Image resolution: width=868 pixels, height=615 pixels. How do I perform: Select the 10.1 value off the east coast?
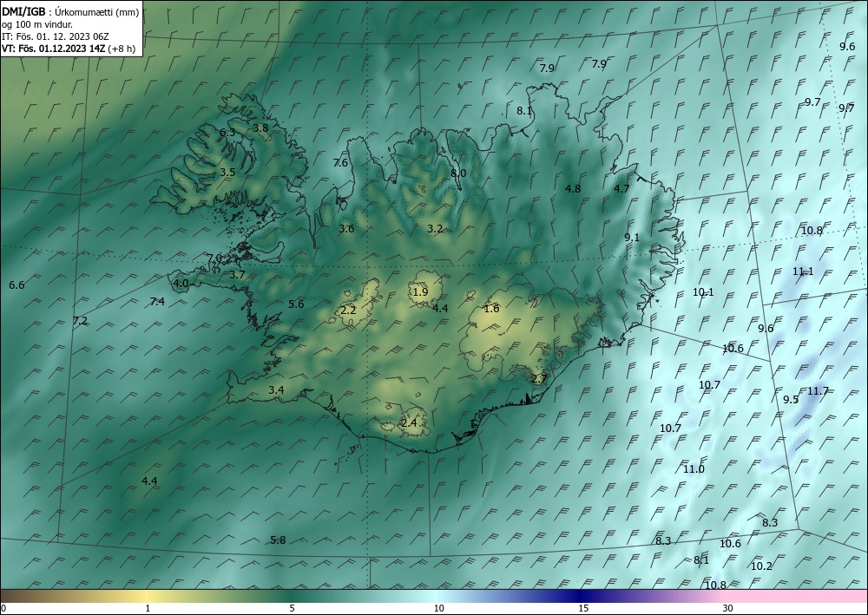pyautogui.click(x=703, y=292)
